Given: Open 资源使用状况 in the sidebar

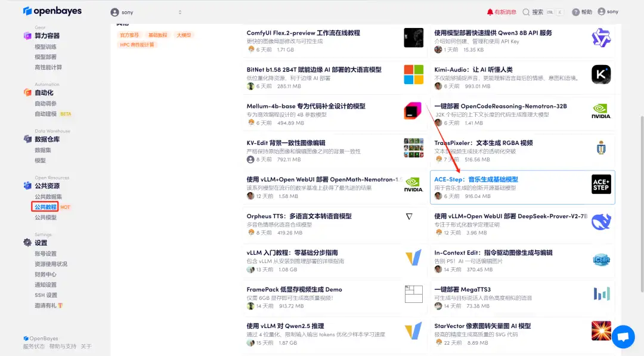Looking at the screenshot, I should (51, 264).
